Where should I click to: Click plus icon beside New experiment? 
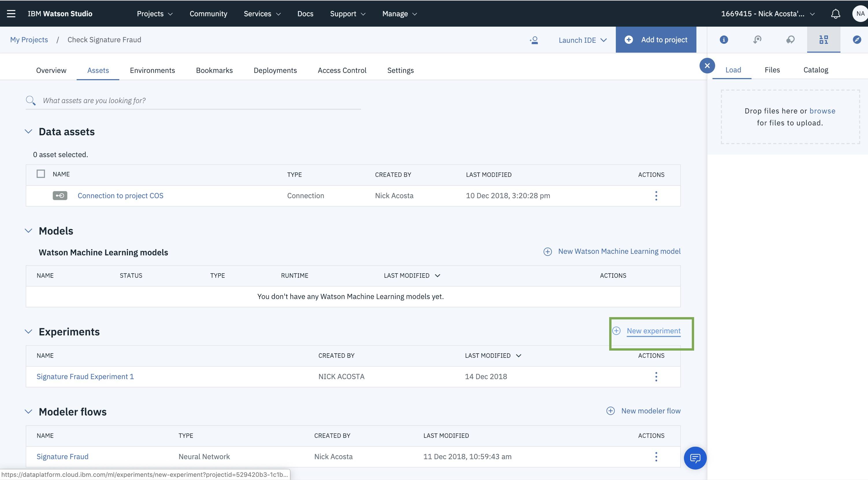[x=616, y=331]
